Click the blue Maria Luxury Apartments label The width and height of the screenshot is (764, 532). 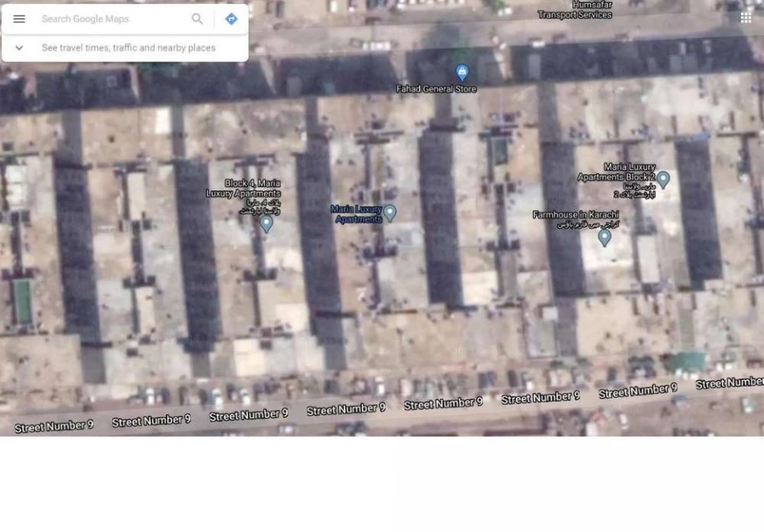pos(357,213)
